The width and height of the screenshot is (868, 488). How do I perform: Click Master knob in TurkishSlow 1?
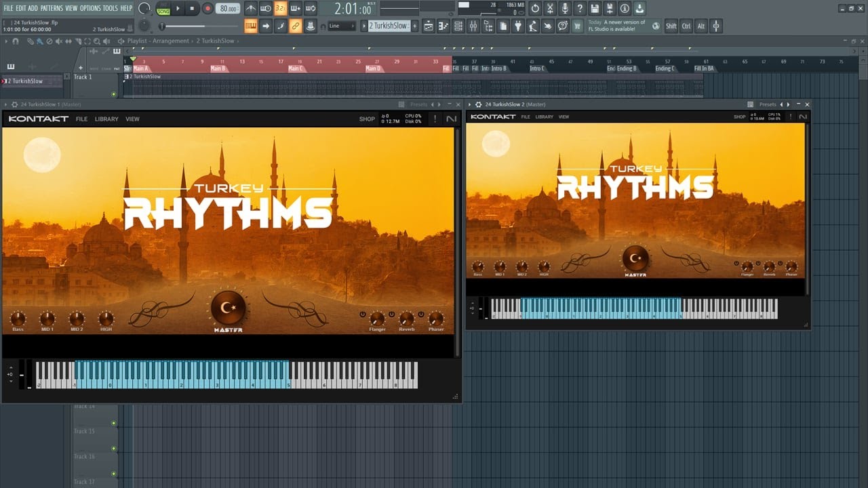[228, 308]
